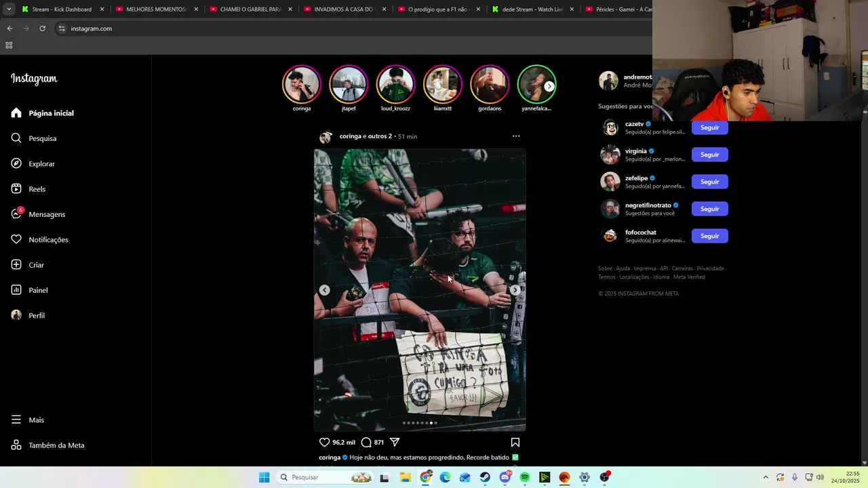868x488 pixels.
Task: Show next stories with arrow
Action: [549, 86]
